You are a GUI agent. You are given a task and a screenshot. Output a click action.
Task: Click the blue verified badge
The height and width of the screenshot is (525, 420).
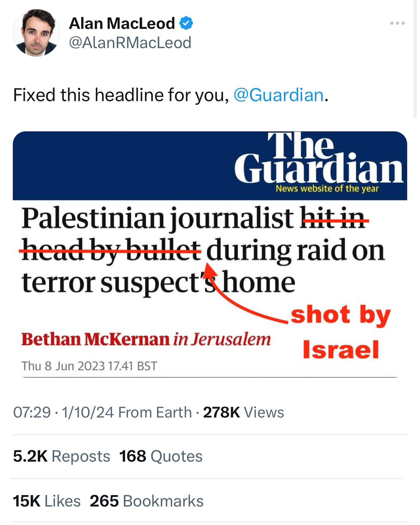point(186,23)
